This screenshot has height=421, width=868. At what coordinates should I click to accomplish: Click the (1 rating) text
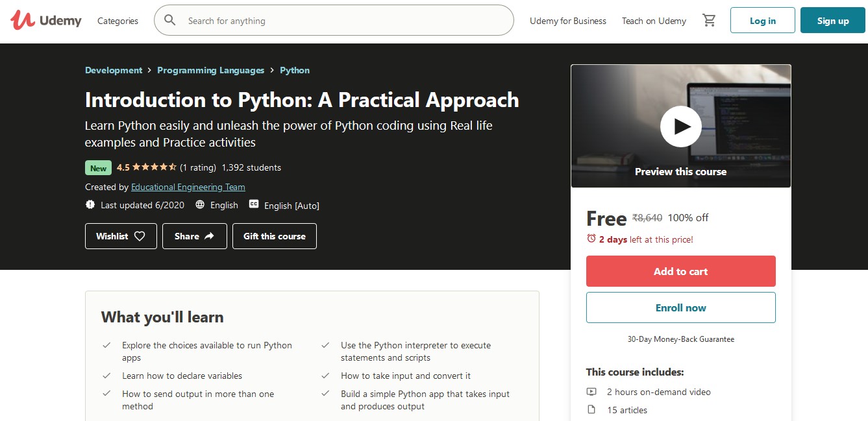(x=198, y=167)
